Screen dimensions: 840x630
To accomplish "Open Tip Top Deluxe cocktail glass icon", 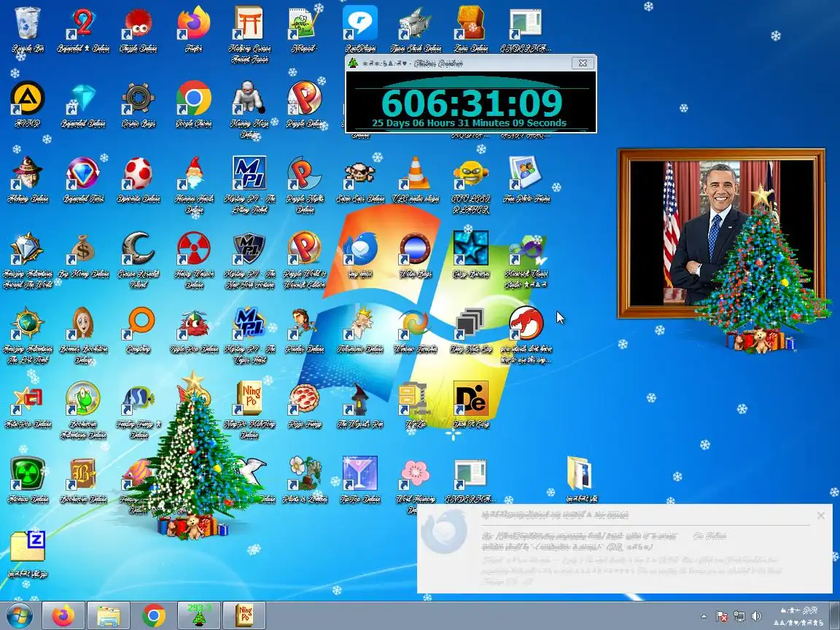I will click(360, 473).
